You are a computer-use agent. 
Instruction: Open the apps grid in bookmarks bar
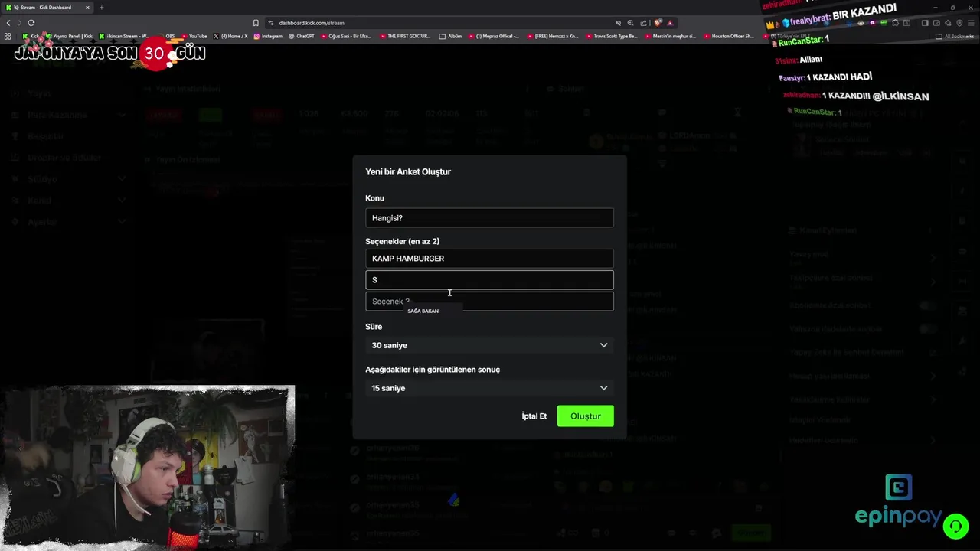(x=8, y=36)
